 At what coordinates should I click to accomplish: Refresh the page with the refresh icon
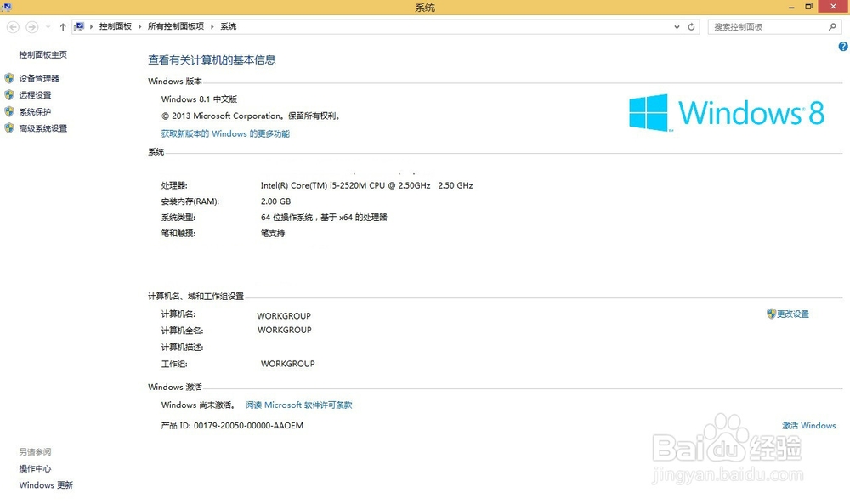point(691,26)
